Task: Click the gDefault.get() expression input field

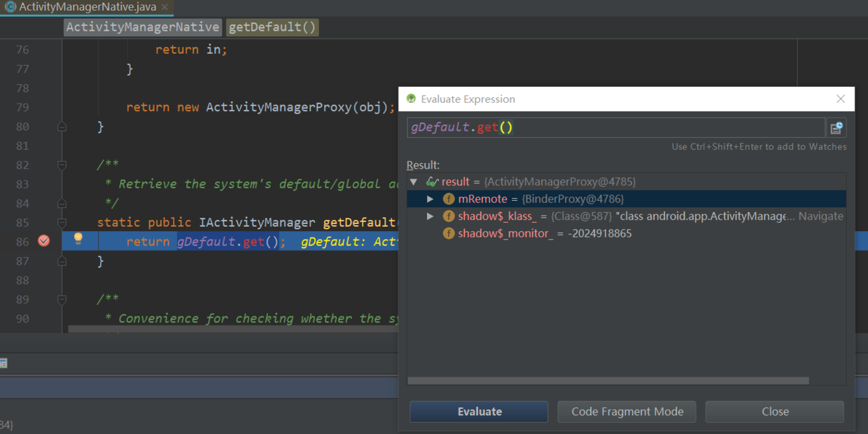Action: click(615, 127)
